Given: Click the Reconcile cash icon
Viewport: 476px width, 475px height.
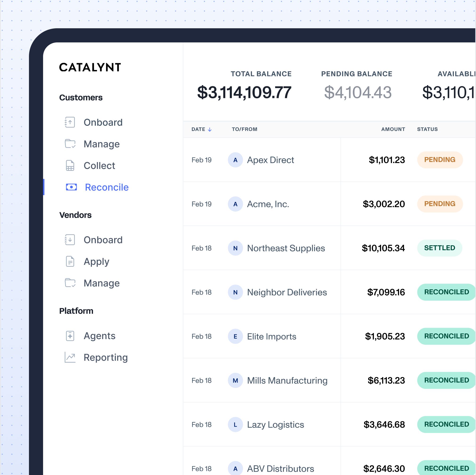Looking at the screenshot, I should (72, 187).
